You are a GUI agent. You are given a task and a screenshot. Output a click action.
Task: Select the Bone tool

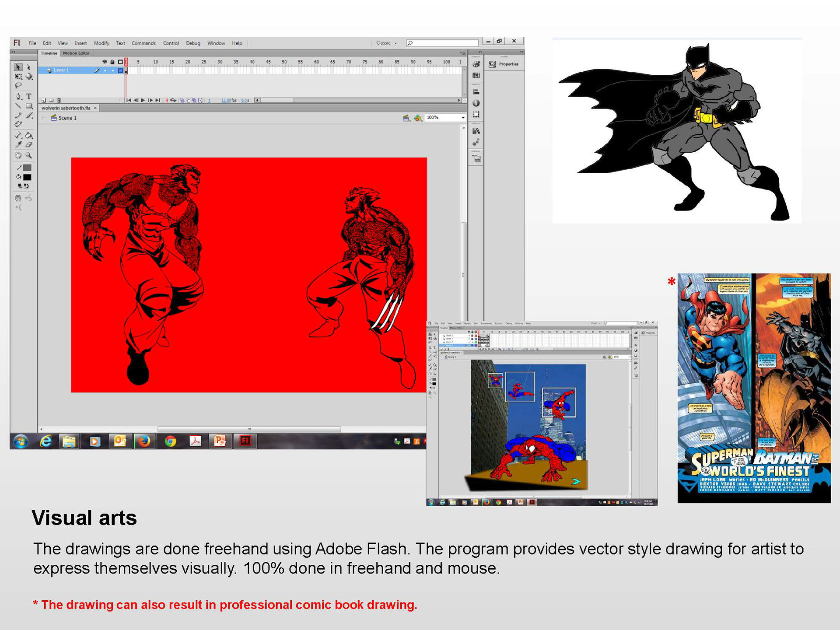pyautogui.click(x=18, y=135)
